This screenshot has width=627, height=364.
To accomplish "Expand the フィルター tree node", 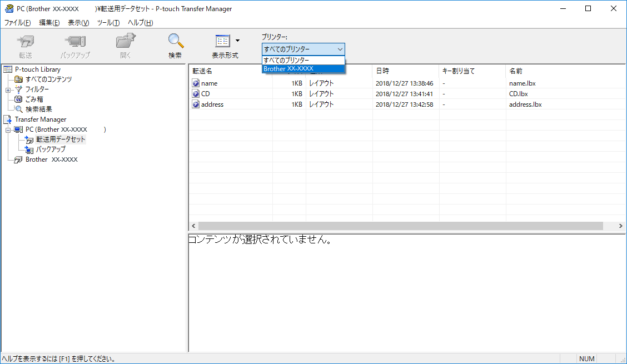I will point(8,90).
